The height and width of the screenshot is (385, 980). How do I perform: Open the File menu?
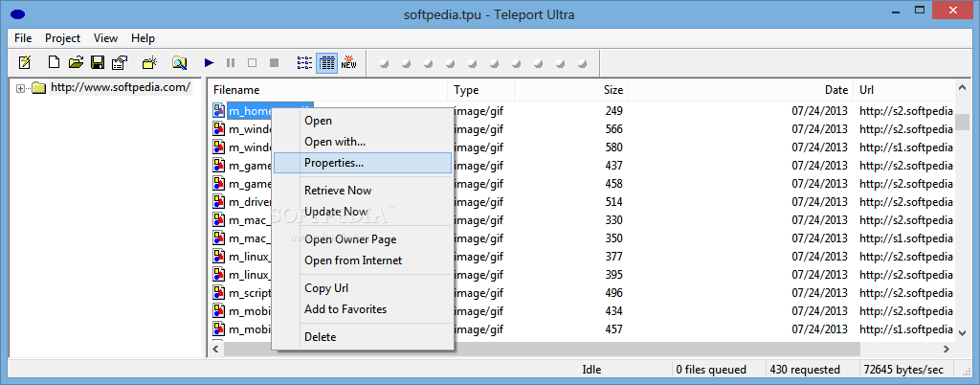coord(23,38)
